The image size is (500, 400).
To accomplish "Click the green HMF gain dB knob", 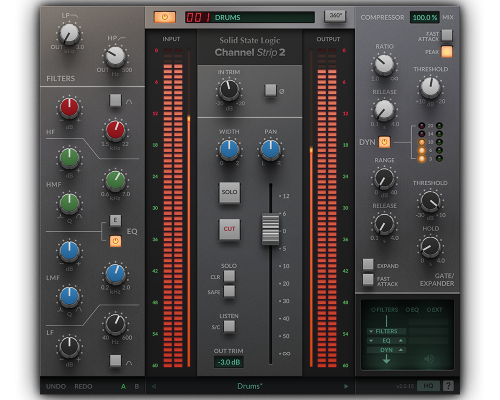I will pos(69,157).
